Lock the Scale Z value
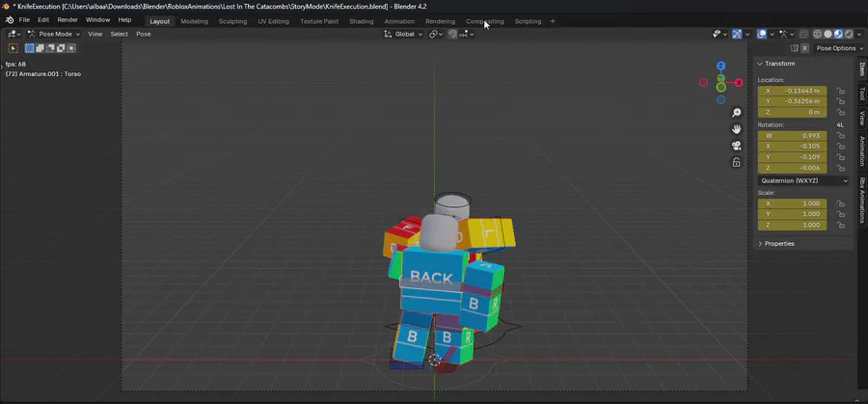The height and width of the screenshot is (404, 868). [x=840, y=226]
